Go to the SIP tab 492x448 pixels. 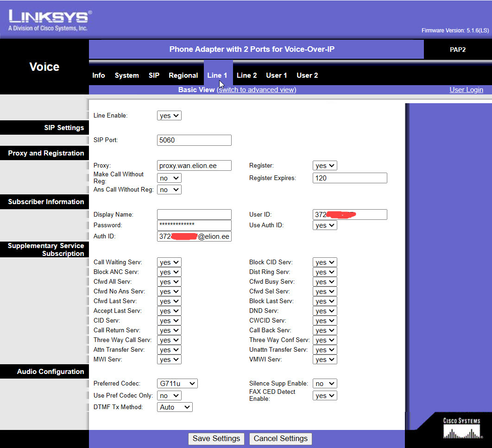click(x=154, y=75)
